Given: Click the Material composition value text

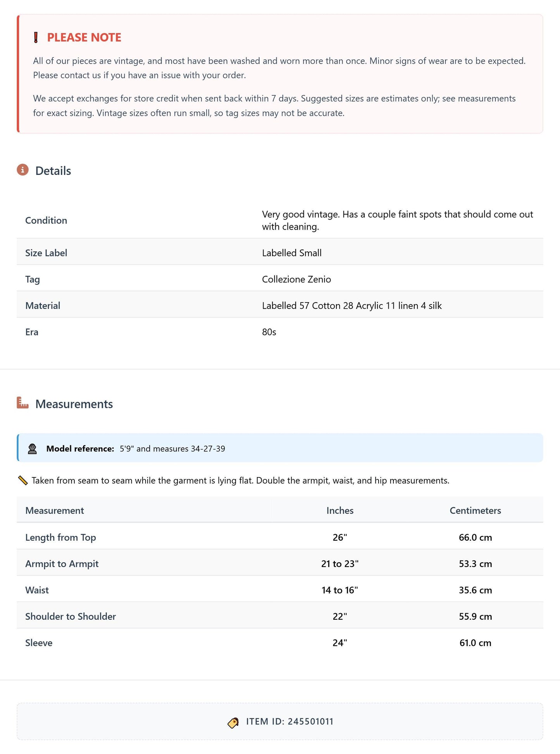Looking at the screenshot, I should [352, 306].
